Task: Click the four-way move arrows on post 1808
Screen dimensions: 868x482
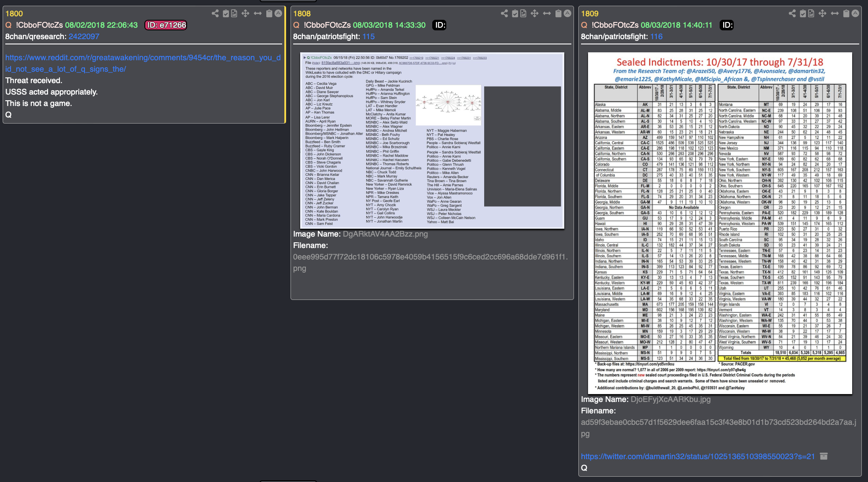Action: click(x=534, y=13)
